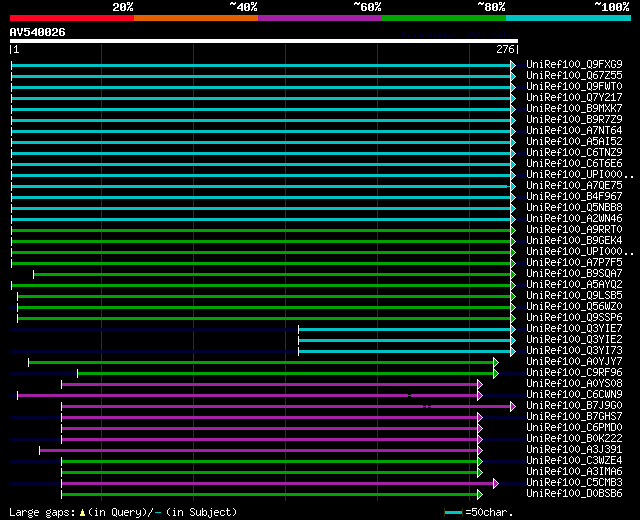Click the white AV540026 query bar
This screenshot has height=520, width=640.
click(x=263, y=41)
